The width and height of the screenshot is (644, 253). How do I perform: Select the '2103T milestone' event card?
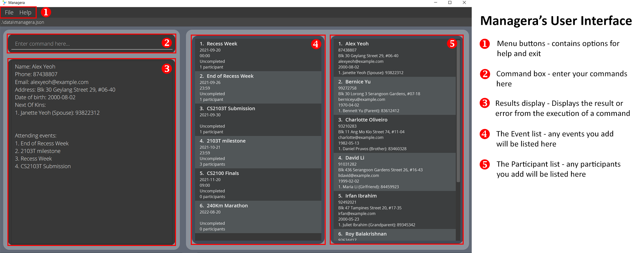tap(258, 152)
